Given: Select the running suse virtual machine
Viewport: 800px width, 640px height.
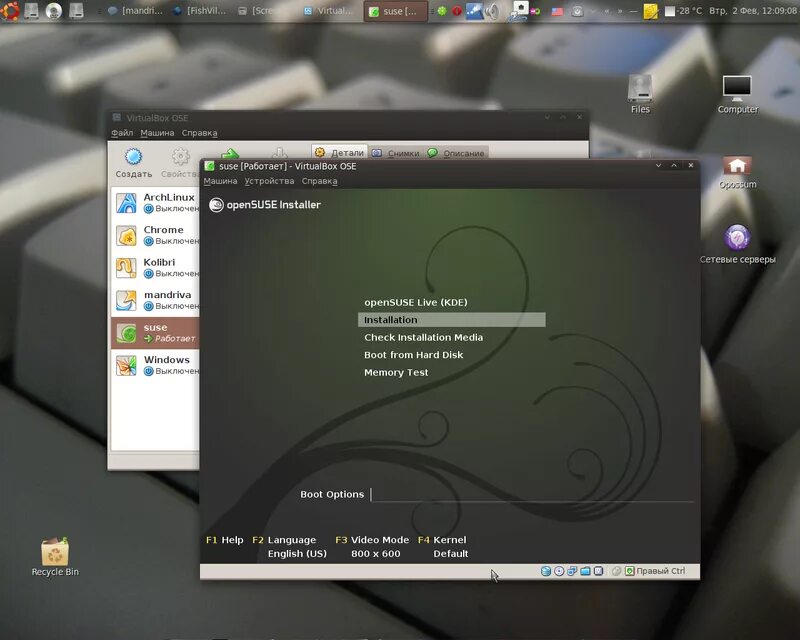Looking at the screenshot, I should [x=155, y=333].
